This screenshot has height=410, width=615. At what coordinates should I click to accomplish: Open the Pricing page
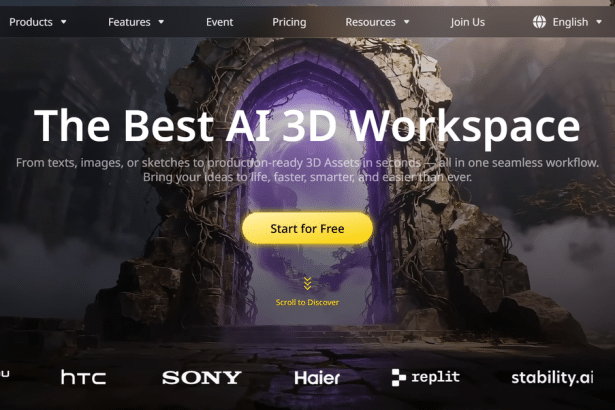click(x=289, y=22)
